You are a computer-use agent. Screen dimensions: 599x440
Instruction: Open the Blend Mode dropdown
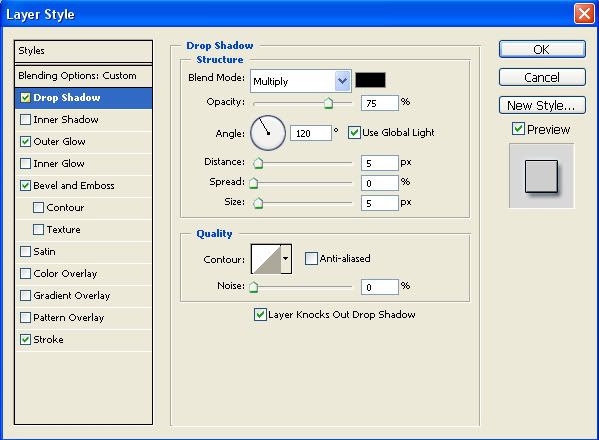pyautogui.click(x=301, y=81)
